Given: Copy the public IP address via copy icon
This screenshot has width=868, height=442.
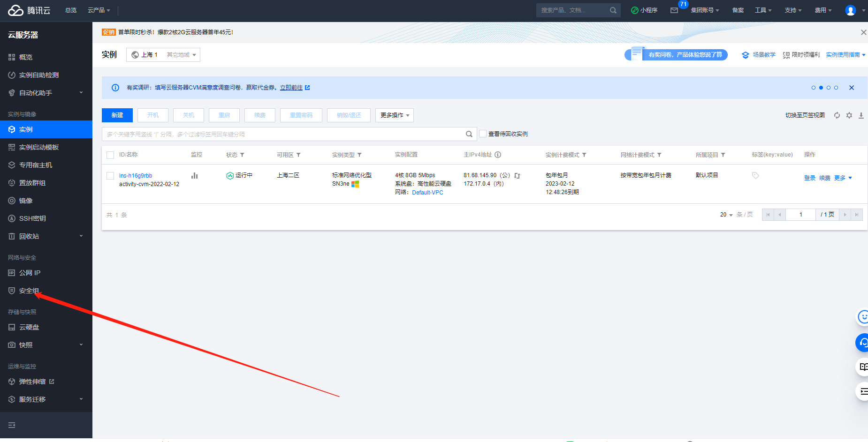Looking at the screenshot, I should click(517, 176).
